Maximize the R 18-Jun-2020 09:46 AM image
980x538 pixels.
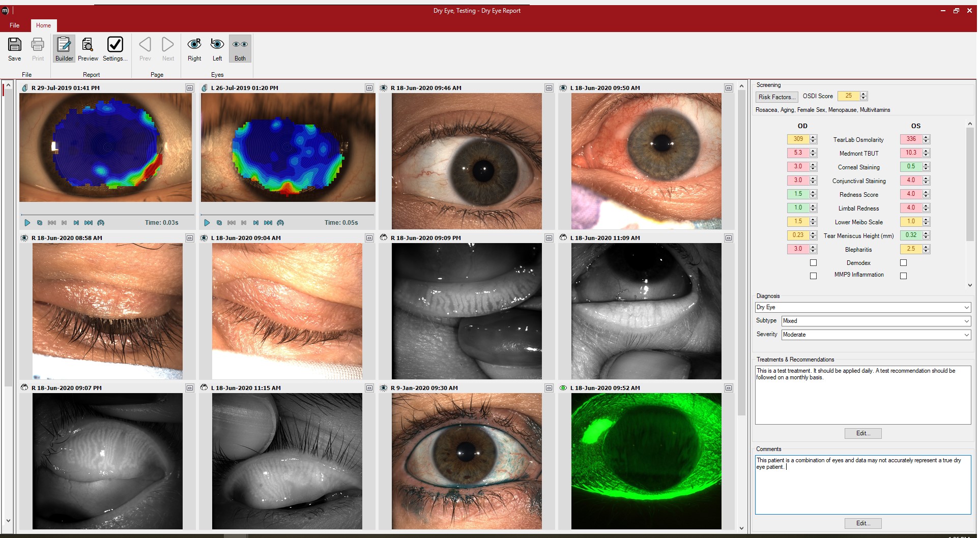coord(549,88)
